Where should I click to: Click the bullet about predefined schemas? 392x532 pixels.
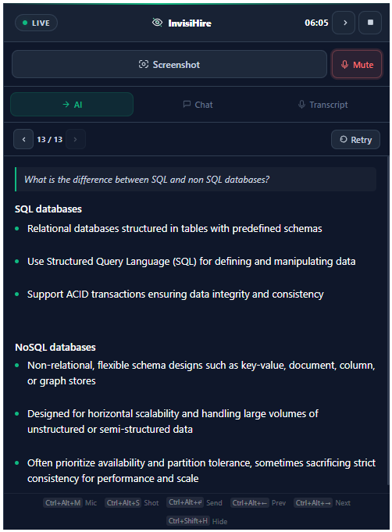pyautogui.click(x=175, y=229)
